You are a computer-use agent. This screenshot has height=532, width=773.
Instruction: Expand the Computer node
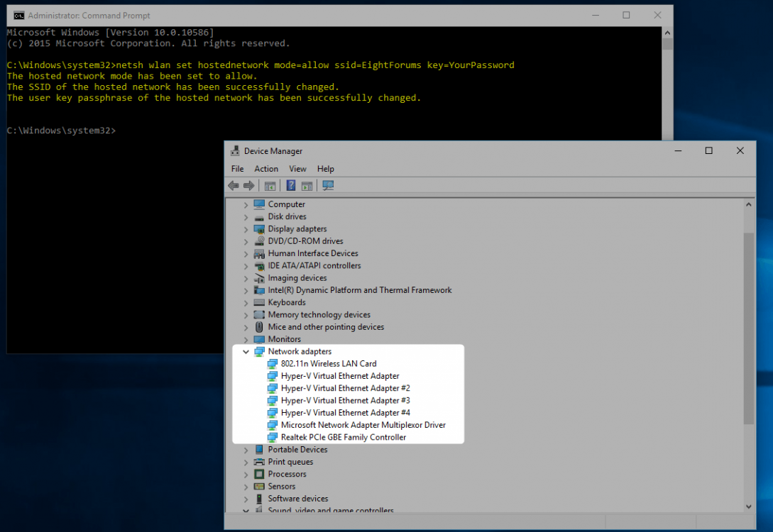[246, 204]
